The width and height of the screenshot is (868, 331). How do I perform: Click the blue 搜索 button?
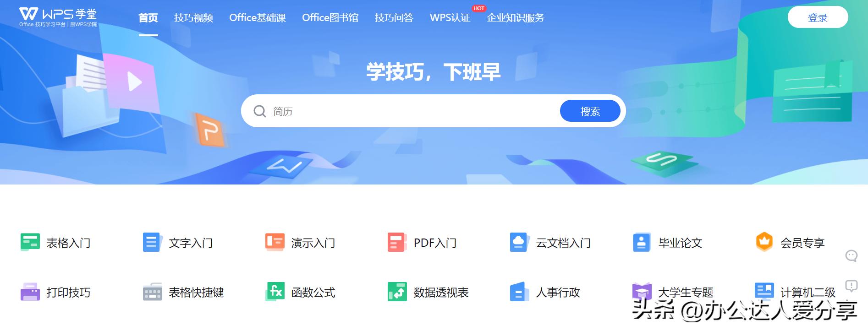point(590,111)
